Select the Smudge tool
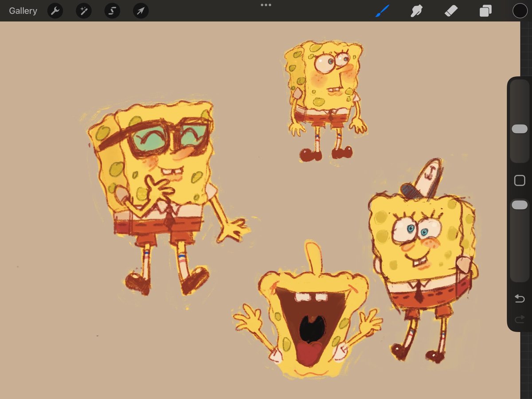532x399 pixels. (x=416, y=11)
